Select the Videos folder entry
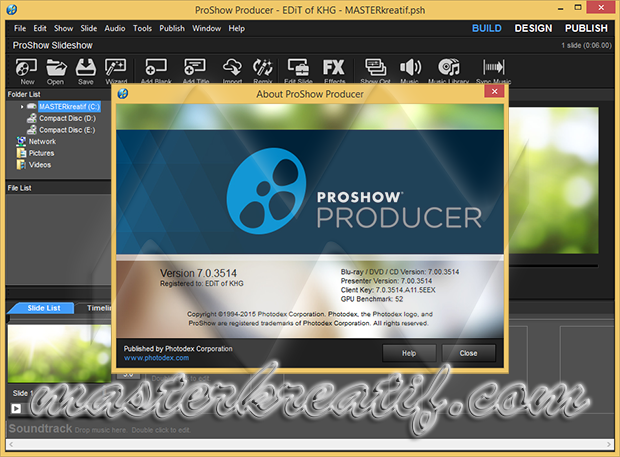 coord(40,164)
